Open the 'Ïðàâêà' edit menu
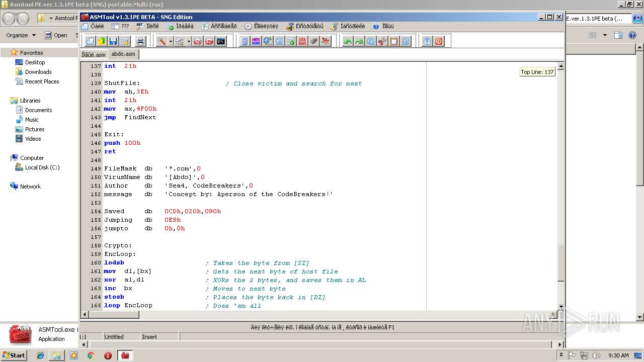The height and width of the screenshot is (362, 644). pos(180,26)
